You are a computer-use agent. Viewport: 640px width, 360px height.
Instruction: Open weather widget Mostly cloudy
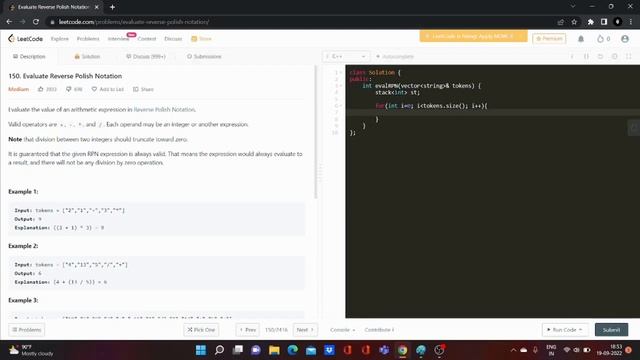click(31, 350)
